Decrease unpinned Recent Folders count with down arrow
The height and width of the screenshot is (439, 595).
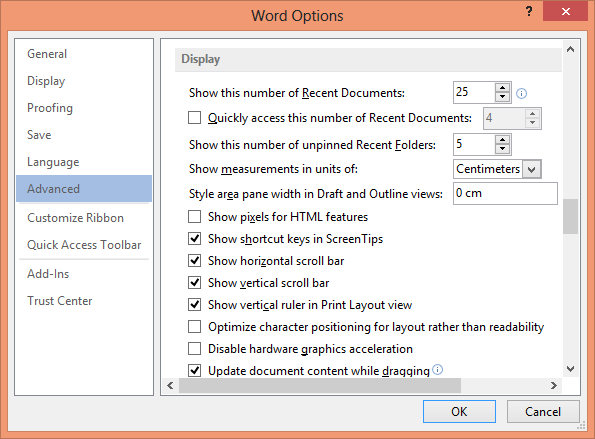[x=503, y=148]
